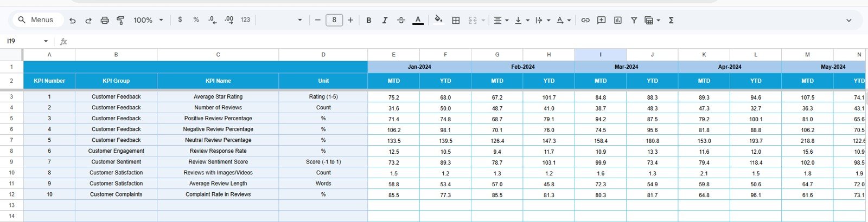This screenshot has height=222, width=868.
Task: Select cell with value 218.8
Action: pyautogui.click(x=807, y=140)
